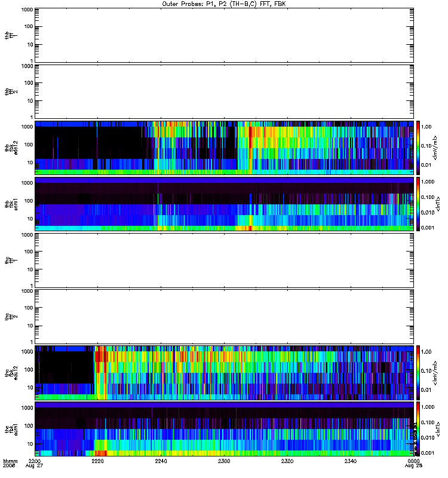Click inside the thb fbk edc12 spectrogram
Image resolution: width=448 pixels, height=478 pixels.
pos(224,148)
